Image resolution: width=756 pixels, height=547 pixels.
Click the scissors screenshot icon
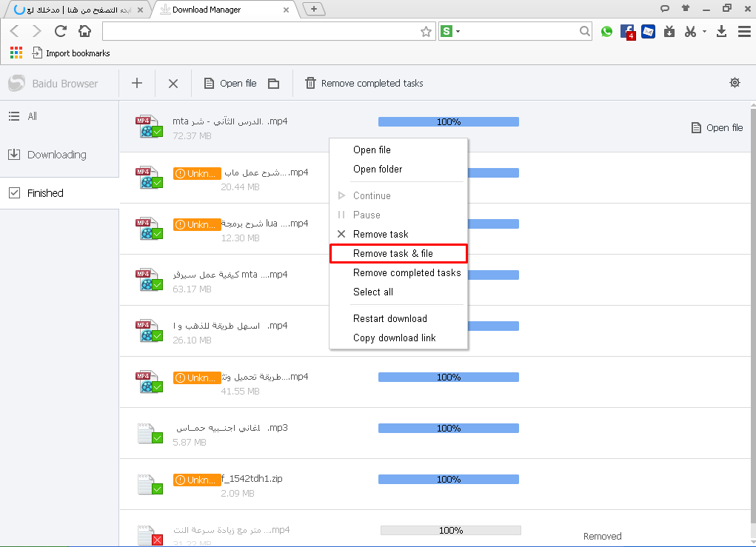[x=690, y=32]
